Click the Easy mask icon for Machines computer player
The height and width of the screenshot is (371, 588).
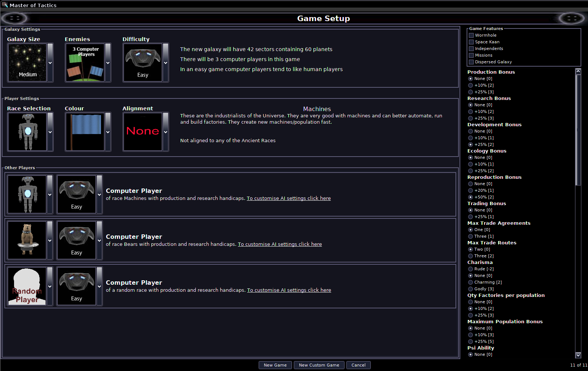(x=77, y=194)
